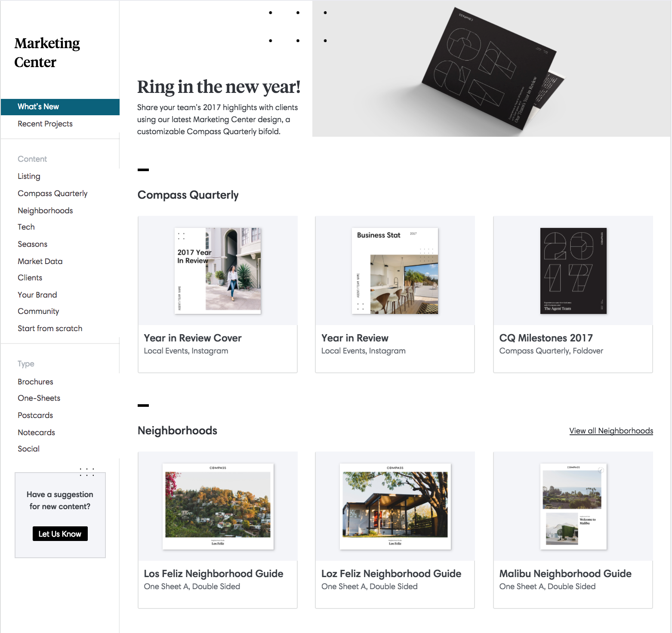Select What's New in the sidebar
The width and height of the screenshot is (672, 633).
click(x=60, y=107)
